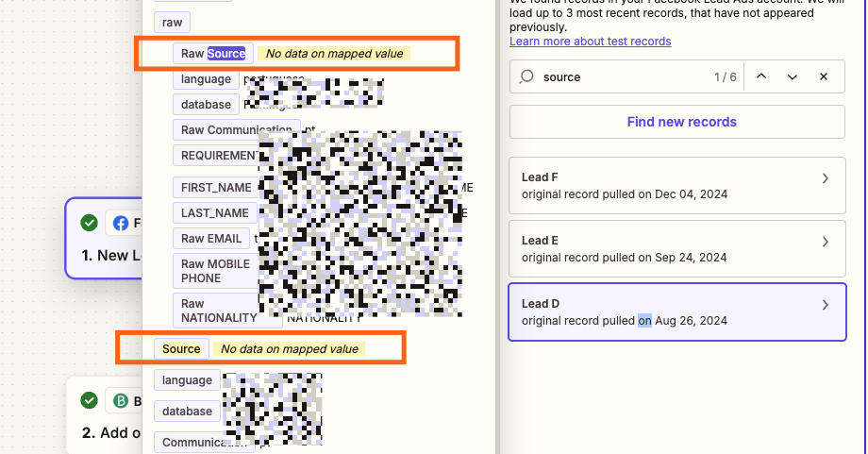Screen dimensions: 868x454
Task: Select the Raw EMAIL field pill
Action: (211, 239)
